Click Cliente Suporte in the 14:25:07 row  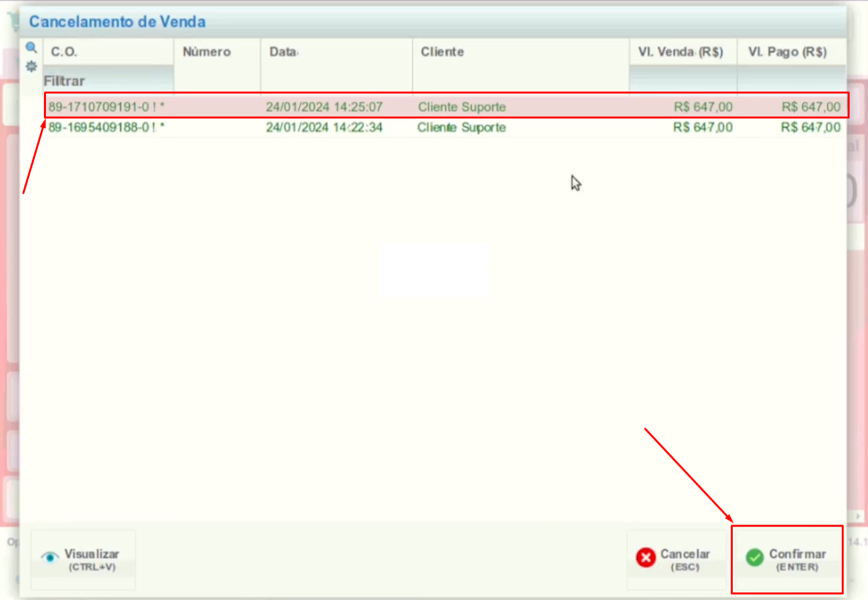(462, 107)
